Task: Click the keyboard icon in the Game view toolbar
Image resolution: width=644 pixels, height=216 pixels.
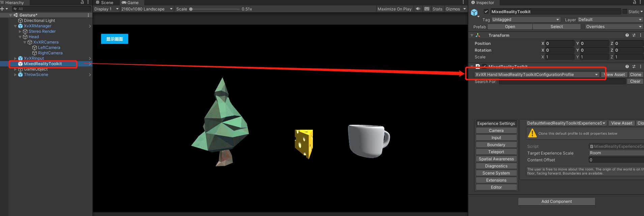Action: point(427,9)
